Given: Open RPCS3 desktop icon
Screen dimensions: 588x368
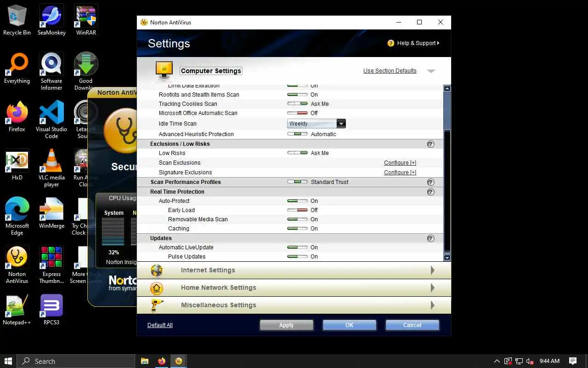Looking at the screenshot, I should click(51, 310).
